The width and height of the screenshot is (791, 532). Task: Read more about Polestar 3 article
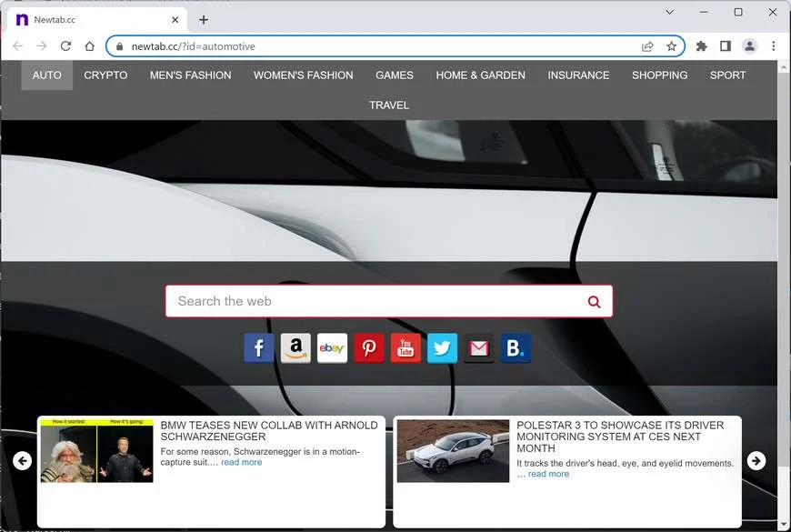(x=548, y=474)
